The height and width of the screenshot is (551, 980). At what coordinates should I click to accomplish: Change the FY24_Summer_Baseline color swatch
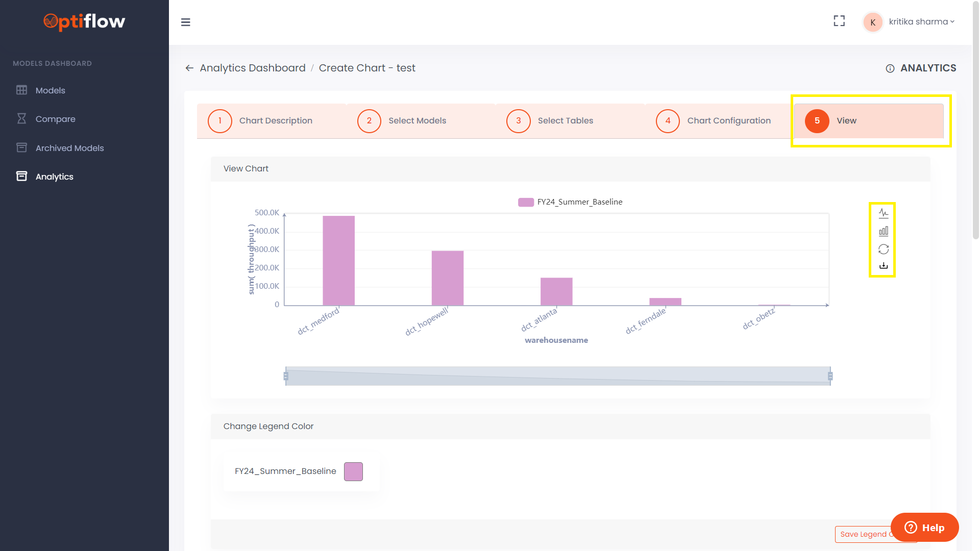coord(353,471)
